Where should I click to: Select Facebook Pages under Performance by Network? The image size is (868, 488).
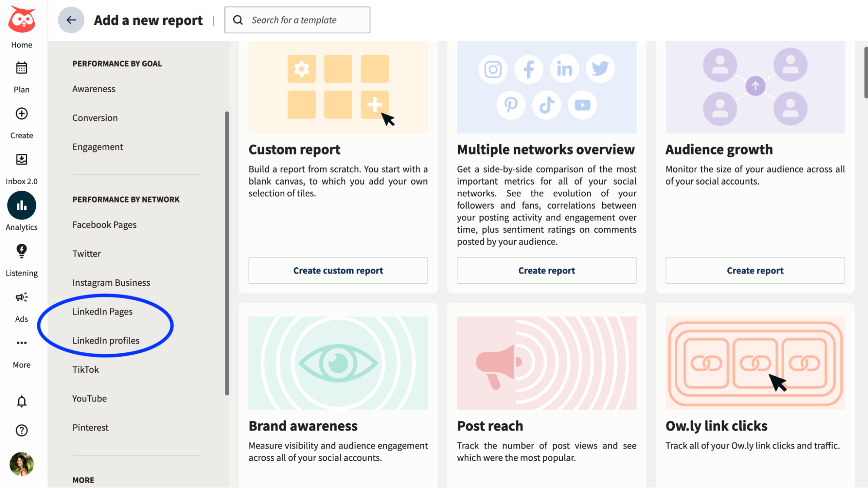point(104,224)
